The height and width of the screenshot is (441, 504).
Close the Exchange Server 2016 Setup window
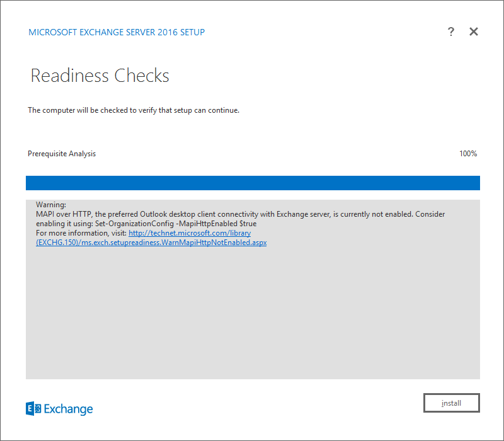pos(474,32)
